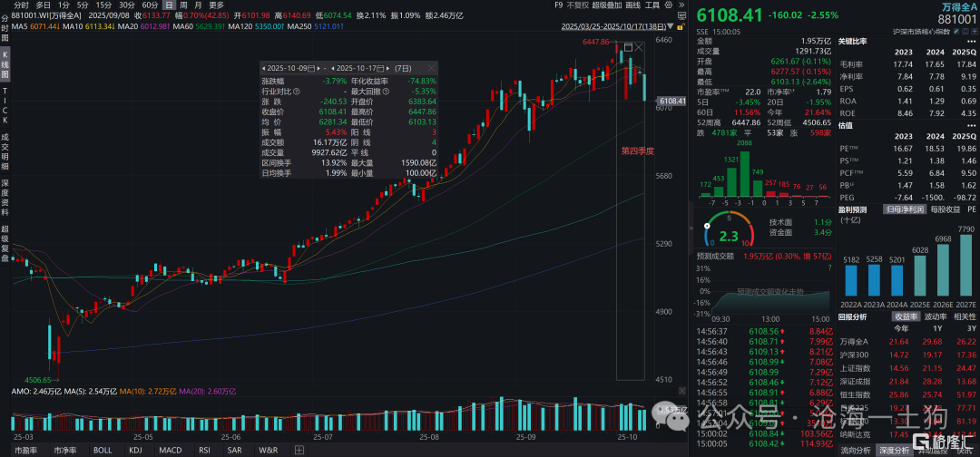
Task: Expand the 更多 period options
Action: click(x=217, y=5)
